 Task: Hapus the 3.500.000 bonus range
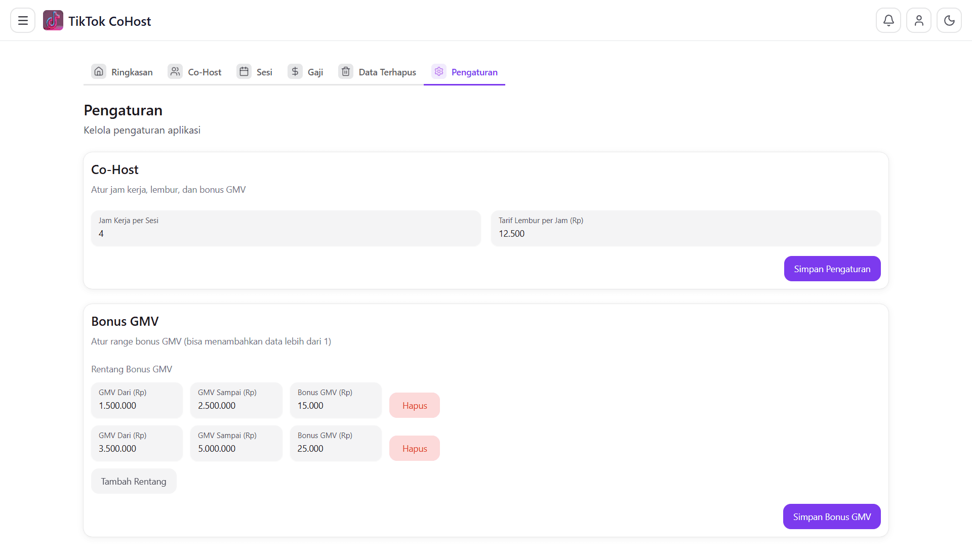click(x=414, y=448)
